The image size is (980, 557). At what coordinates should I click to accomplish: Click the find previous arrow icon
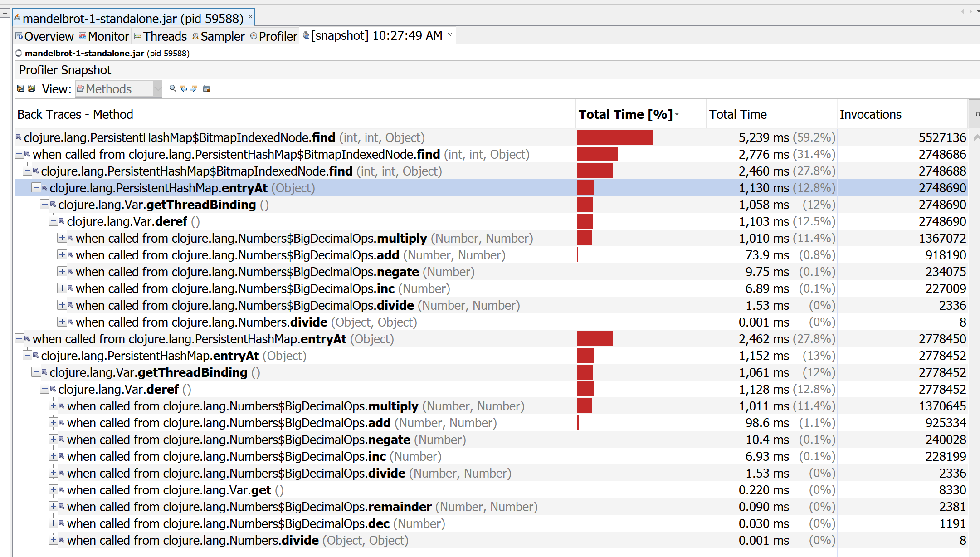click(x=183, y=88)
